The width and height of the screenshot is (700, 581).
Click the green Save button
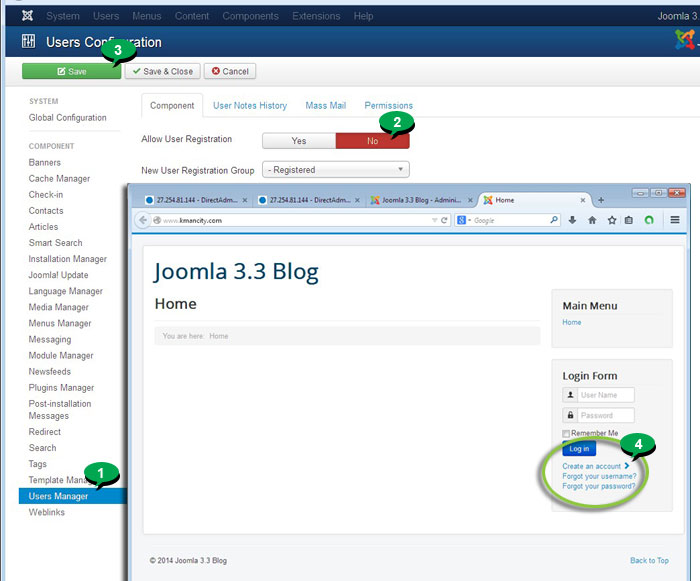coord(71,71)
